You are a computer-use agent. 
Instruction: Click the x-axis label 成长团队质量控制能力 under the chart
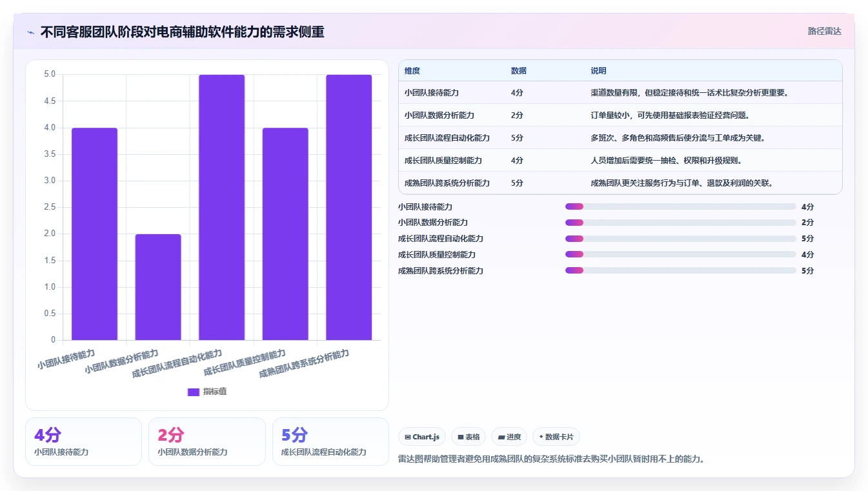pyautogui.click(x=245, y=363)
